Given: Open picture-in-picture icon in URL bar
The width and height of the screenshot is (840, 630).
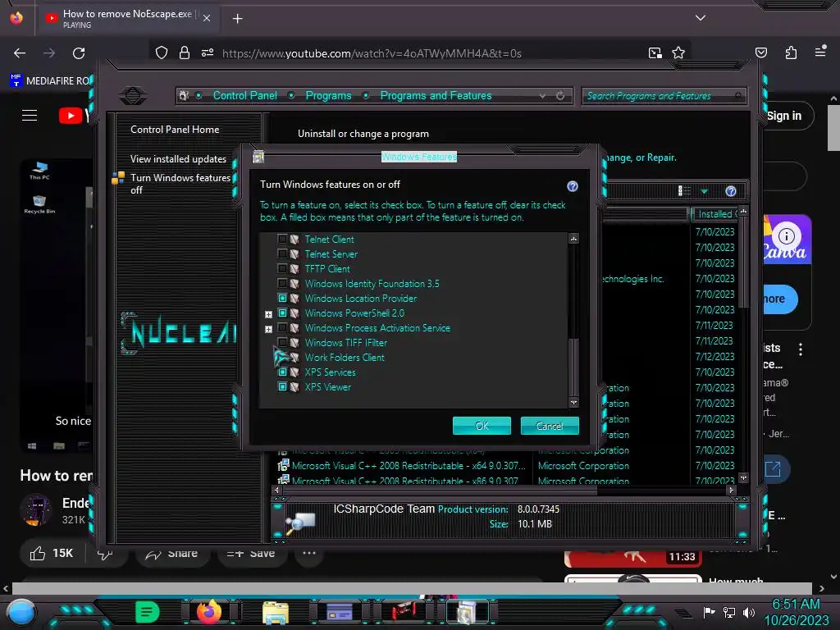Looking at the screenshot, I should 655,52.
